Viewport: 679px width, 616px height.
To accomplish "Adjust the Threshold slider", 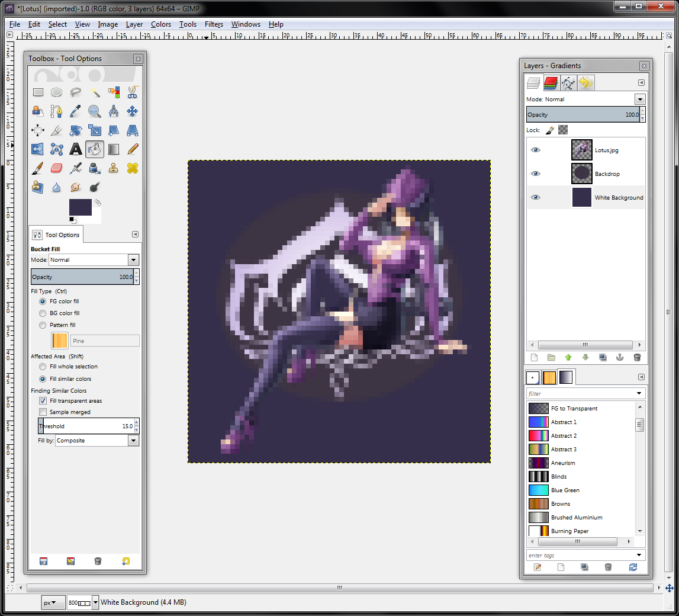I will tap(86, 426).
